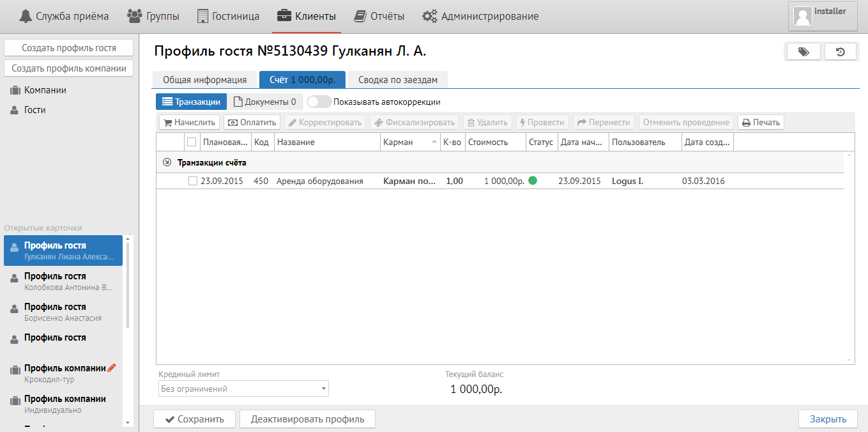Viewport: 868px width, 432px height.
Task: Click the Сохранить button
Action: point(194,419)
